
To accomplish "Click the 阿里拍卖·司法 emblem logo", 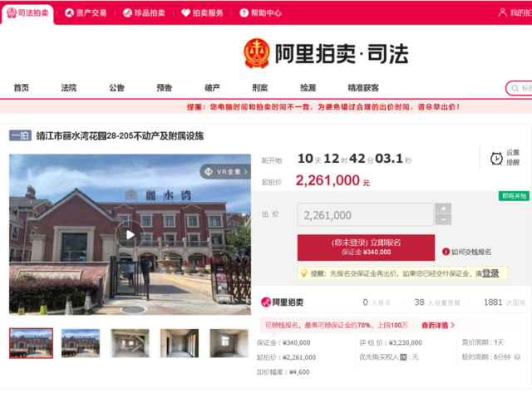I will tap(257, 53).
